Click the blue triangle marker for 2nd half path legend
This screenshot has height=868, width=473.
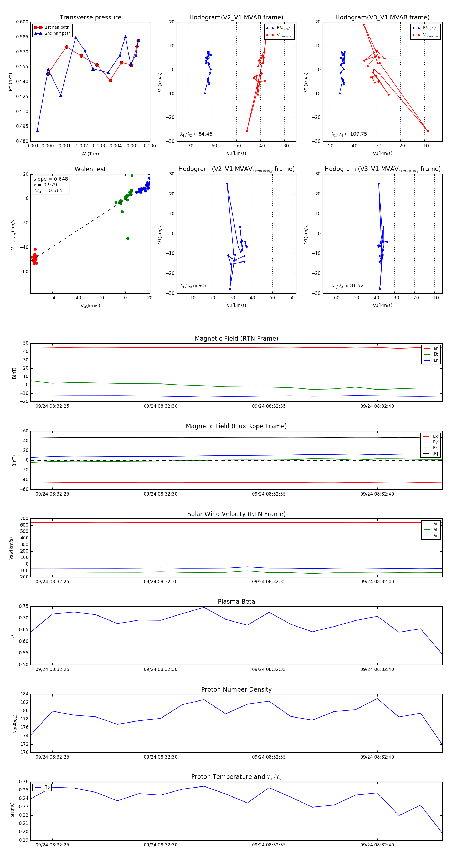click(x=38, y=33)
